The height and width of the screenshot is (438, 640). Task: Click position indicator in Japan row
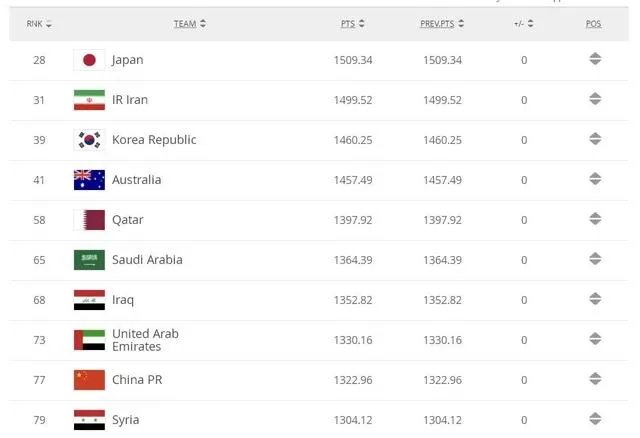point(595,60)
